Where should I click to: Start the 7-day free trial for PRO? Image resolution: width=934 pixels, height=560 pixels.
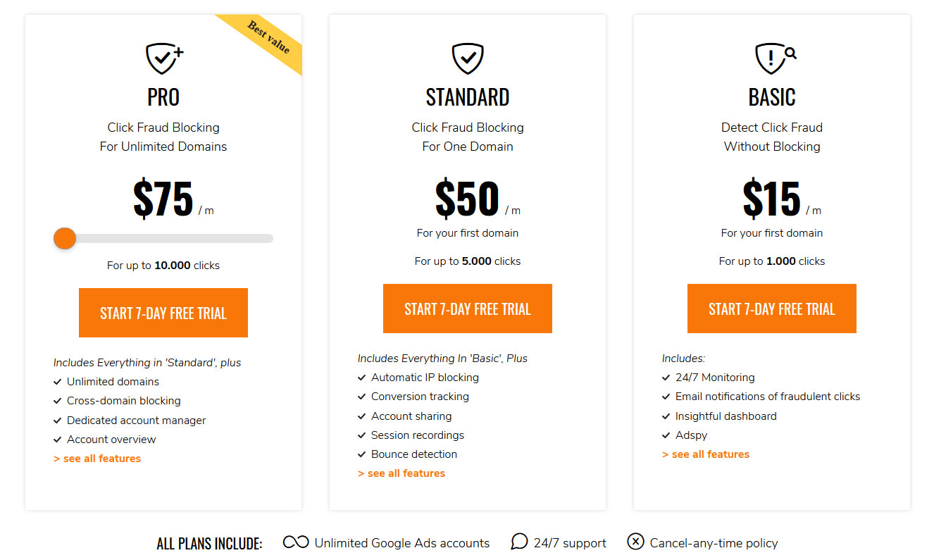(x=163, y=313)
